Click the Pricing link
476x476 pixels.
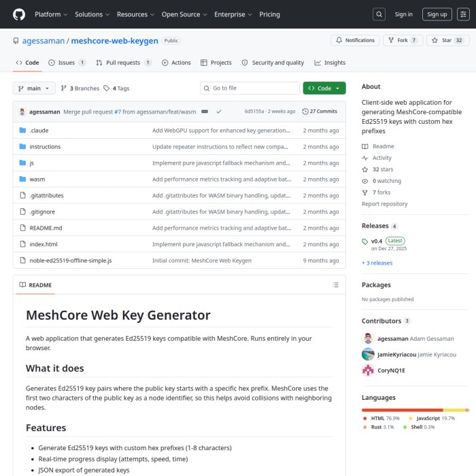(x=269, y=14)
